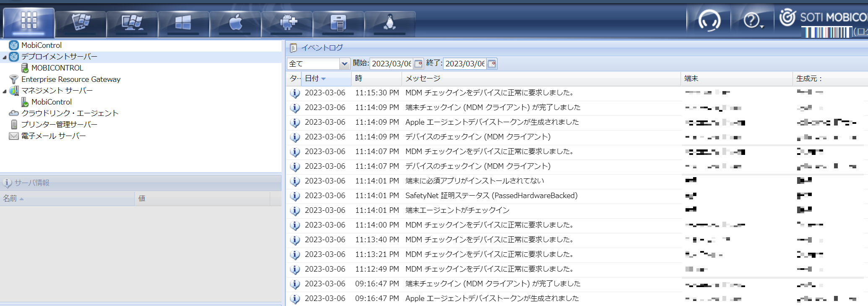Select the 11:13:40 PM MDM check-in event

(577, 240)
